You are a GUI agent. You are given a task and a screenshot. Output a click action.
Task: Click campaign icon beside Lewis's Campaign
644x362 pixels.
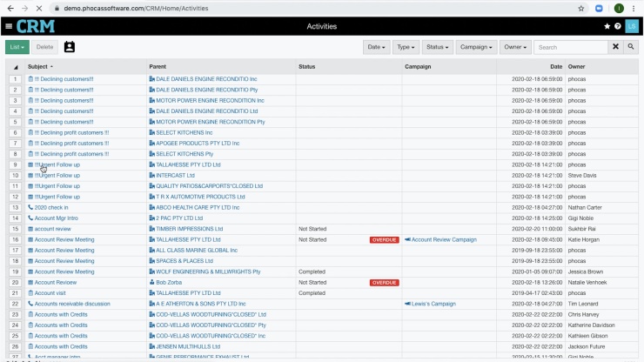point(407,304)
